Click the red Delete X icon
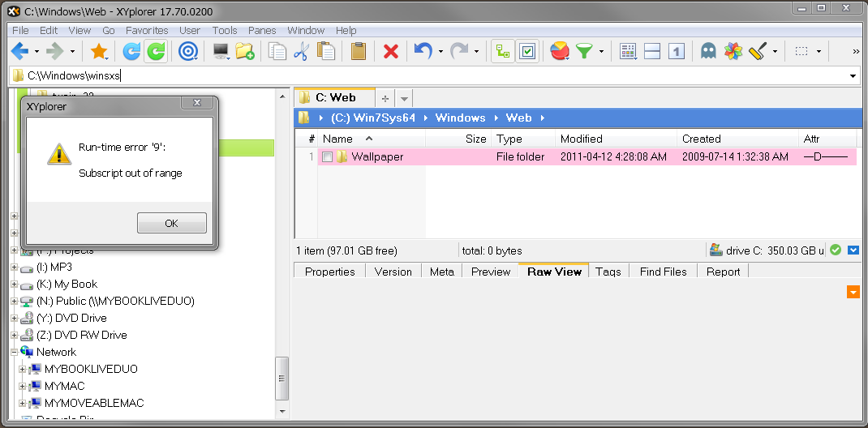 (x=391, y=52)
